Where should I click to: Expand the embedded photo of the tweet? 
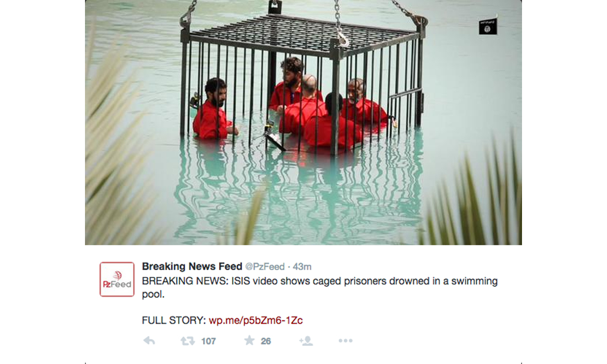303,122
